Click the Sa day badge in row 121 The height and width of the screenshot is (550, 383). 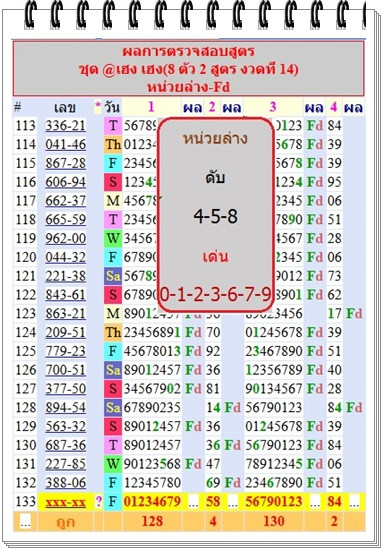point(113,276)
